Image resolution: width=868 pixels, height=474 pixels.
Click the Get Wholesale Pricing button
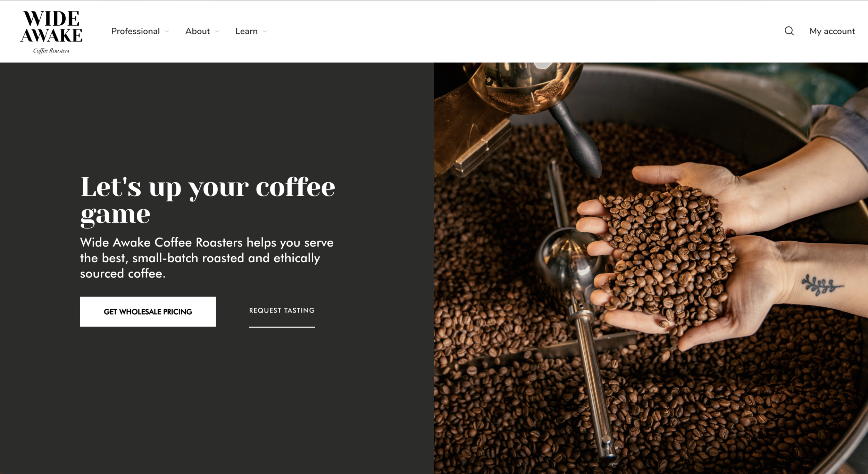tap(148, 311)
